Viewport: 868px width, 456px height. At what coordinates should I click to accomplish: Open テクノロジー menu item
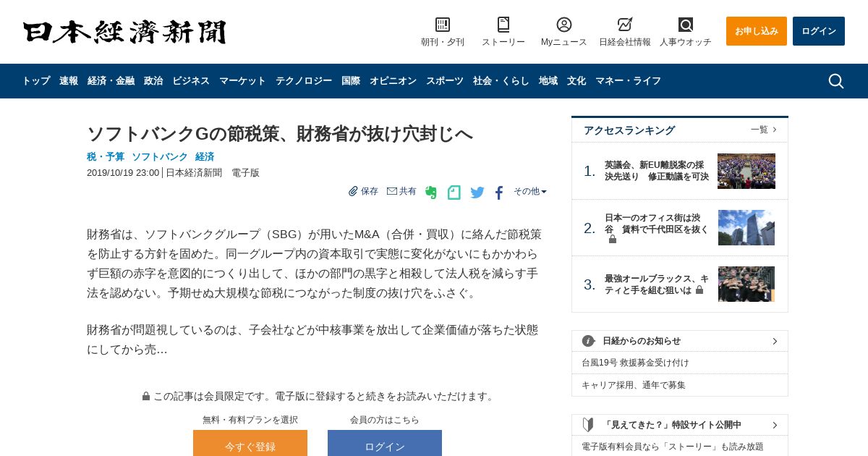pos(304,81)
